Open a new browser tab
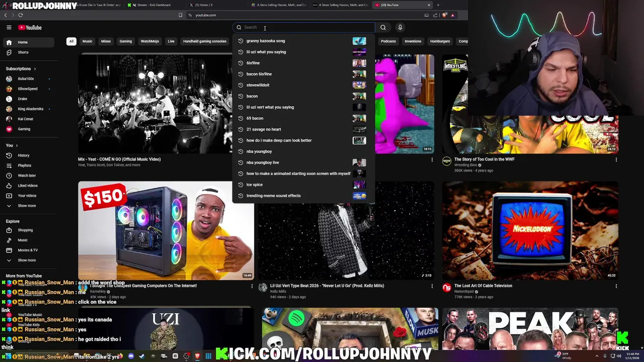The image size is (644, 362). pos(438,5)
